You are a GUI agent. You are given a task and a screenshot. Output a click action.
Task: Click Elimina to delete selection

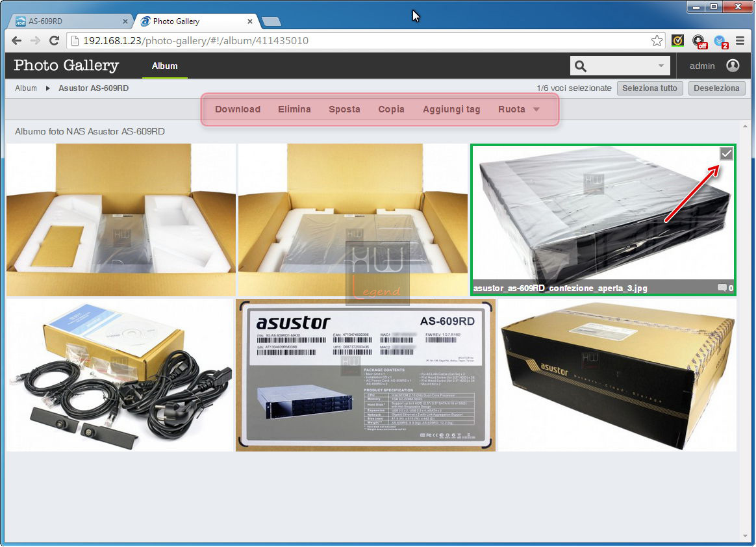coord(295,109)
